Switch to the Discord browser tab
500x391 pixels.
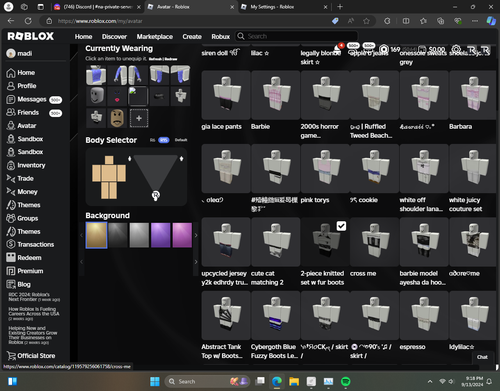point(97,7)
